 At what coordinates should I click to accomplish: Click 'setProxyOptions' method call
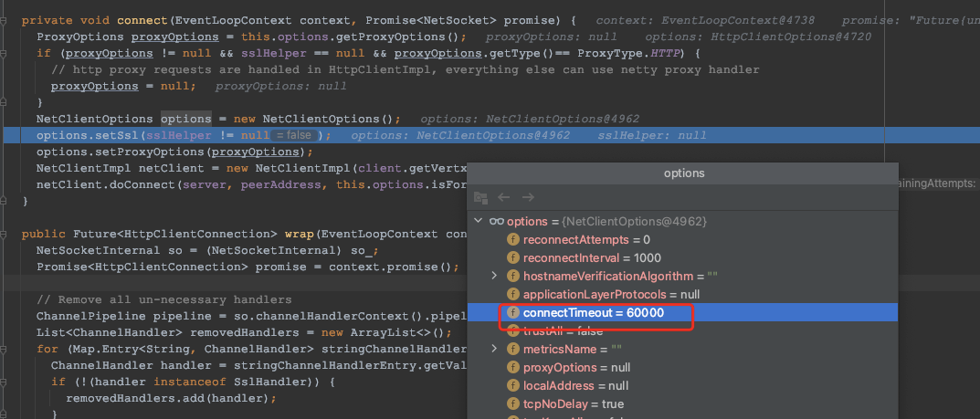point(150,152)
